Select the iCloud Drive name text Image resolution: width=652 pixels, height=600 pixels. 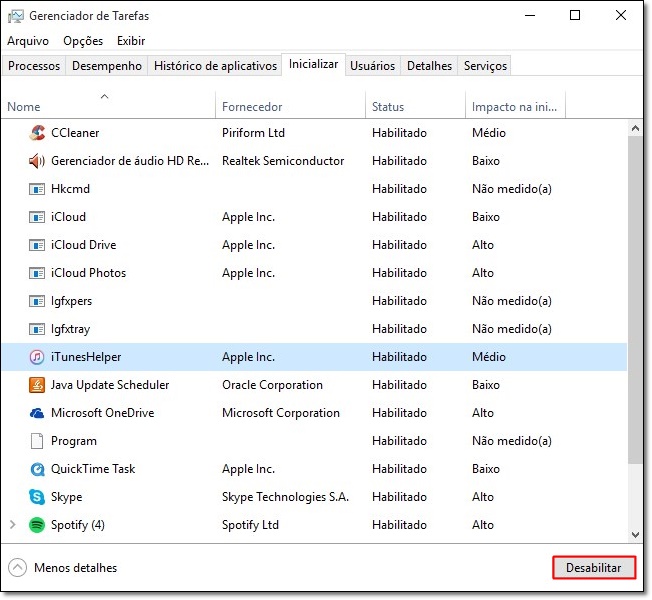(x=84, y=245)
